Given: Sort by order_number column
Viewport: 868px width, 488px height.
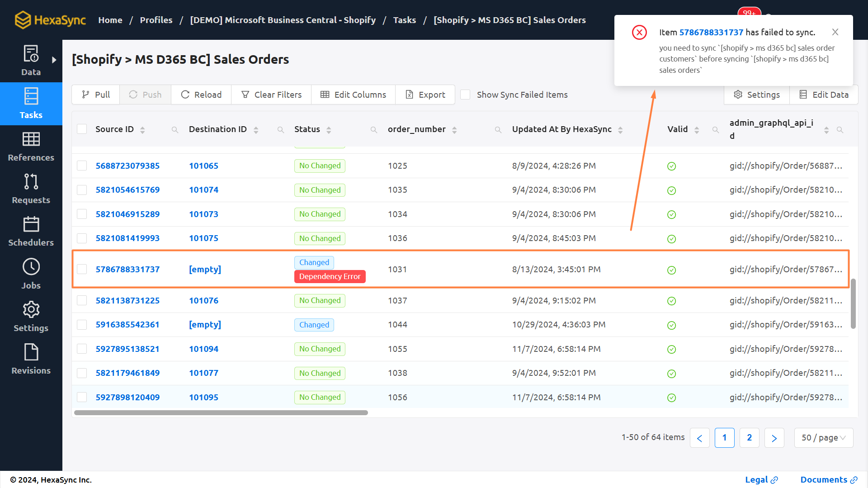Looking at the screenshot, I should pos(454,130).
